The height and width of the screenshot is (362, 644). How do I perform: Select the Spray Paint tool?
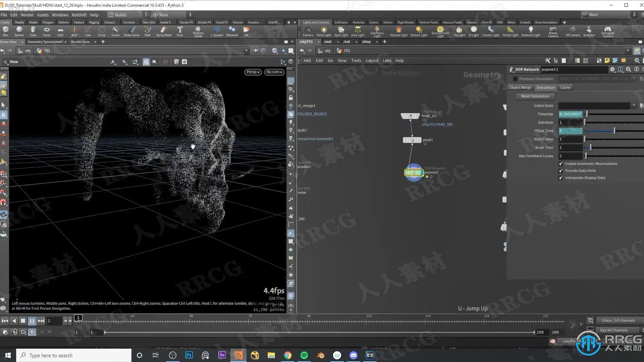(x=164, y=31)
